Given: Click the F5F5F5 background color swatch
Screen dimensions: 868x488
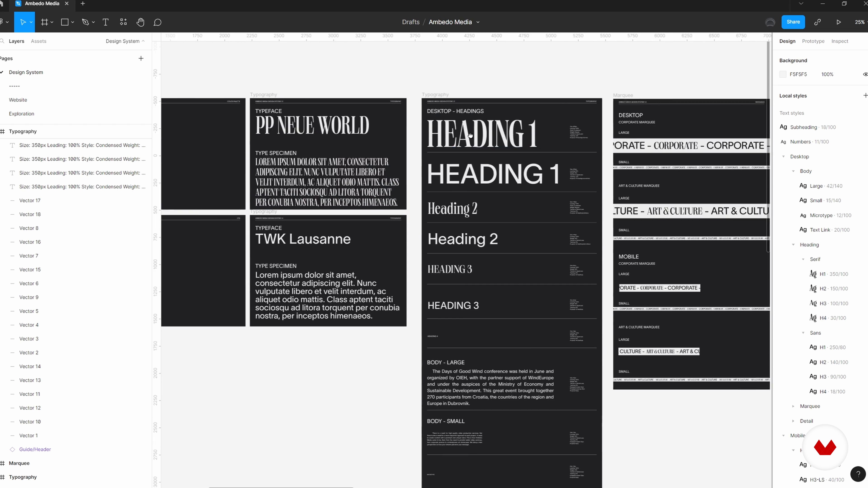Looking at the screenshot, I should [783, 74].
